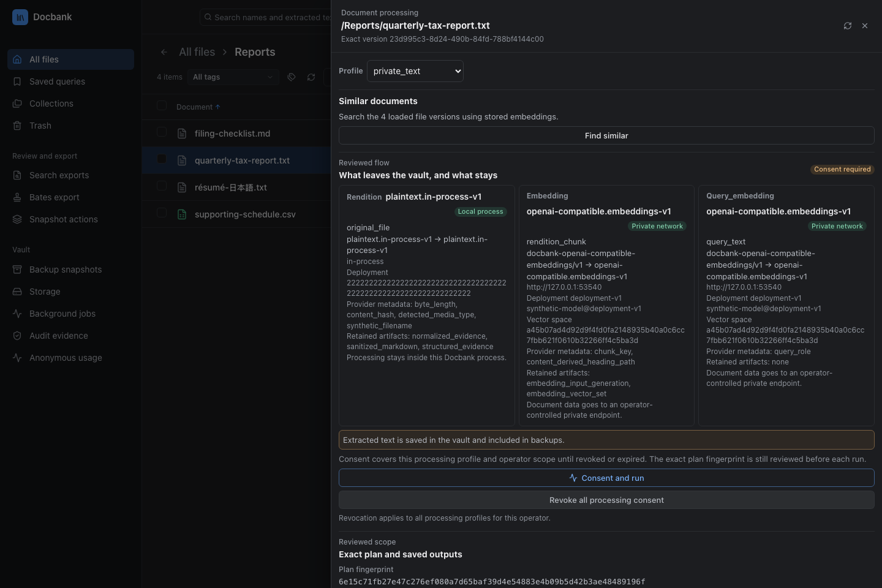Click Consent and run button
The width and height of the screenshot is (882, 588).
(x=606, y=478)
